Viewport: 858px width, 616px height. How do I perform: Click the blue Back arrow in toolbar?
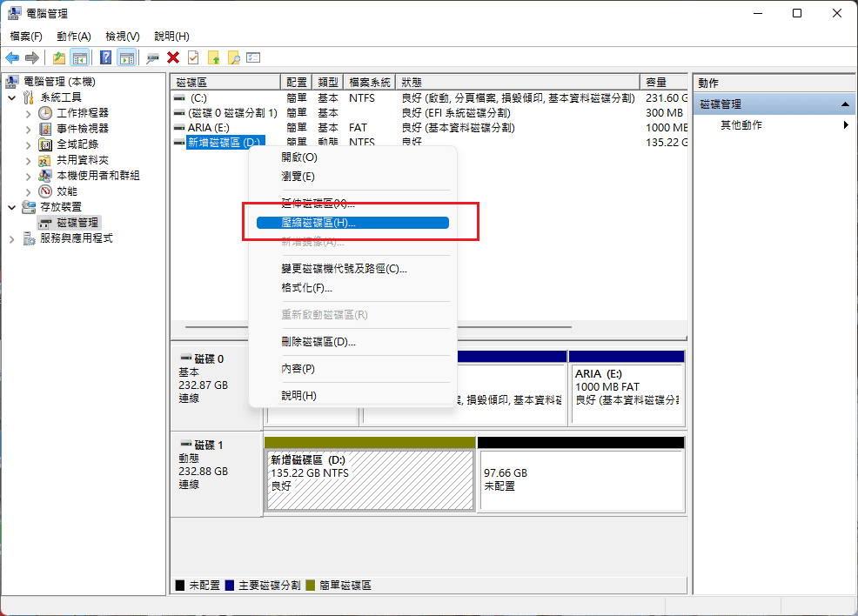click(12, 57)
